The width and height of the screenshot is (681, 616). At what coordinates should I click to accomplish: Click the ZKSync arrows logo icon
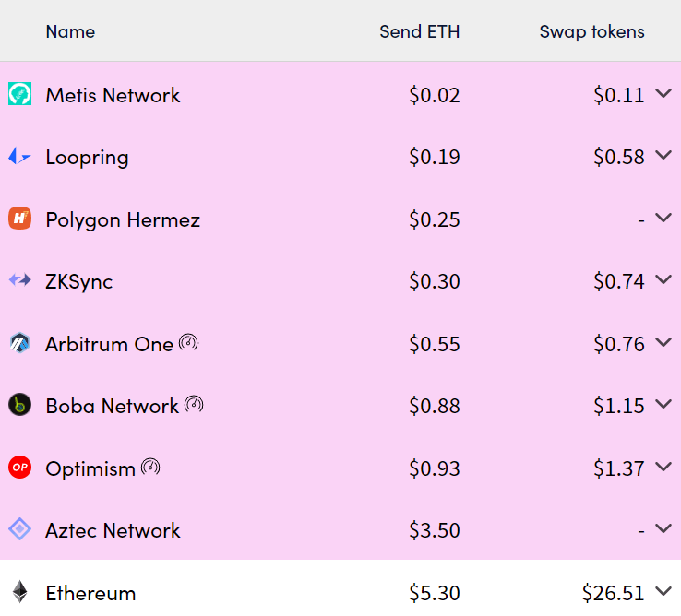tap(20, 280)
